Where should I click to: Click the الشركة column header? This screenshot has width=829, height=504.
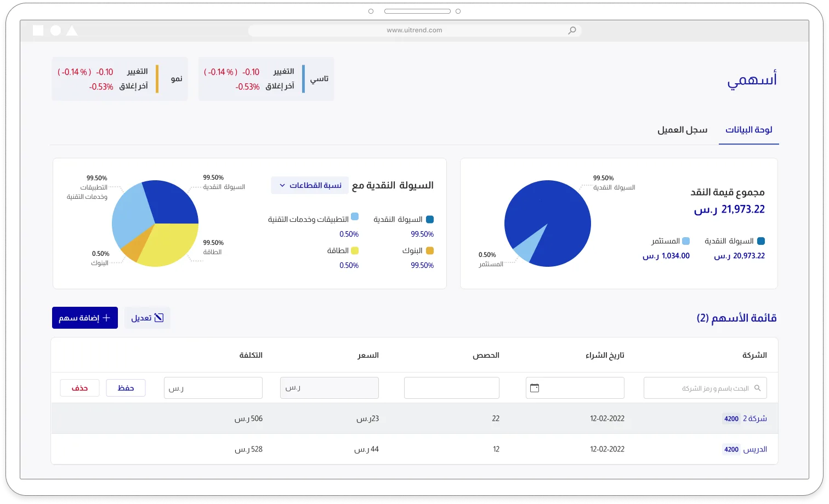pos(754,356)
